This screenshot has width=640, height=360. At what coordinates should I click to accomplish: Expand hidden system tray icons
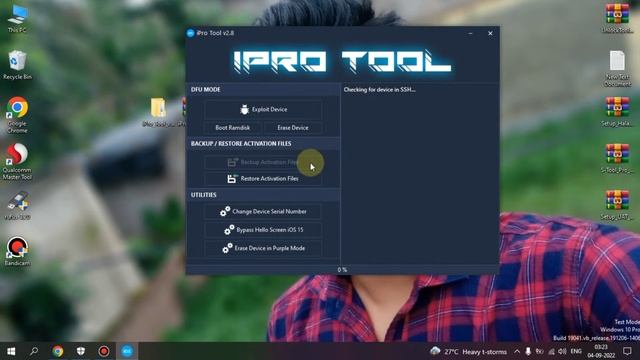click(517, 351)
